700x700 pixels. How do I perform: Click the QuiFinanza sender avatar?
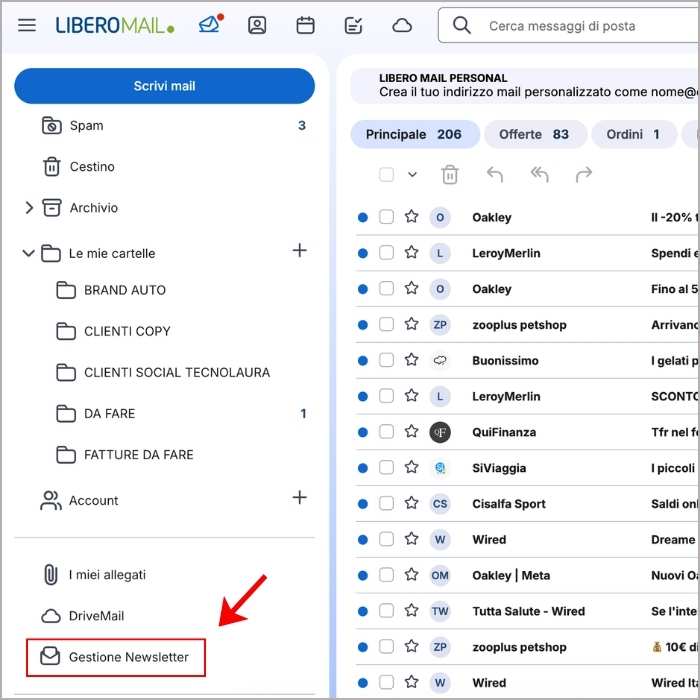(x=440, y=432)
